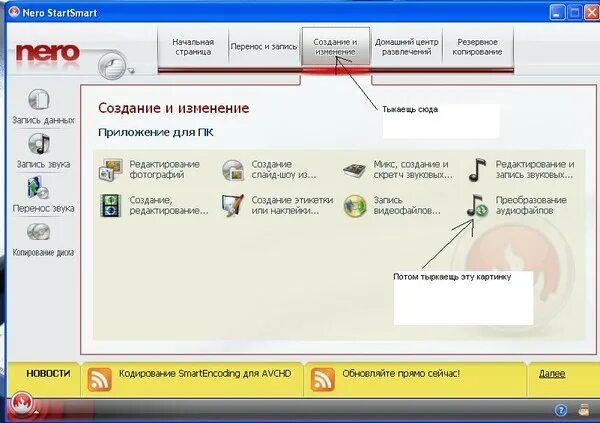Click Создание этикетки или наклейки text
Image resolution: width=600 pixels, height=423 pixels.
(x=292, y=206)
